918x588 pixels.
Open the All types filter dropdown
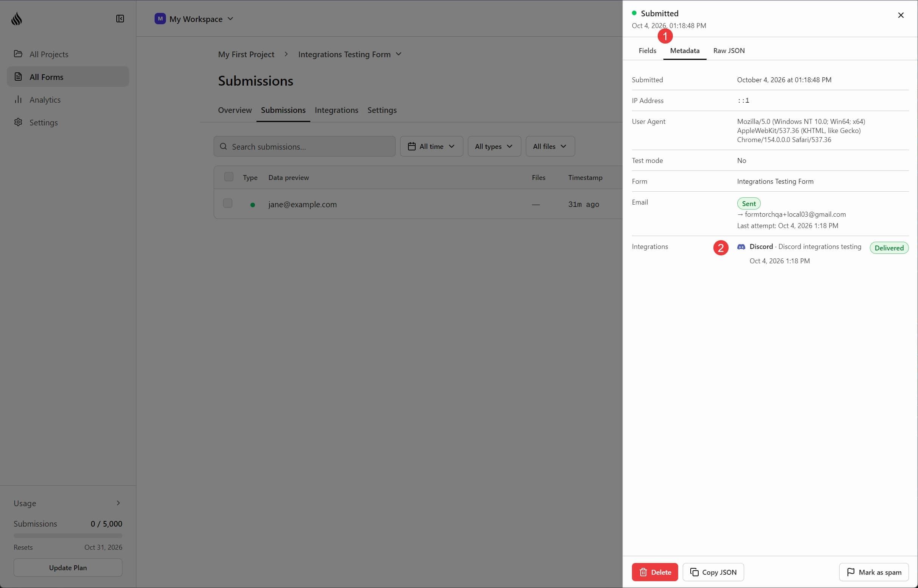pyautogui.click(x=494, y=146)
